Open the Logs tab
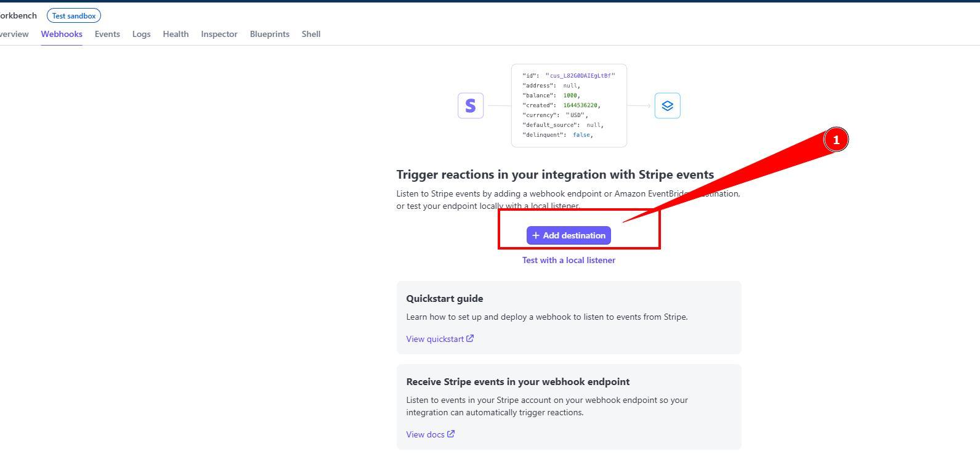The width and height of the screenshot is (980, 459). click(141, 34)
